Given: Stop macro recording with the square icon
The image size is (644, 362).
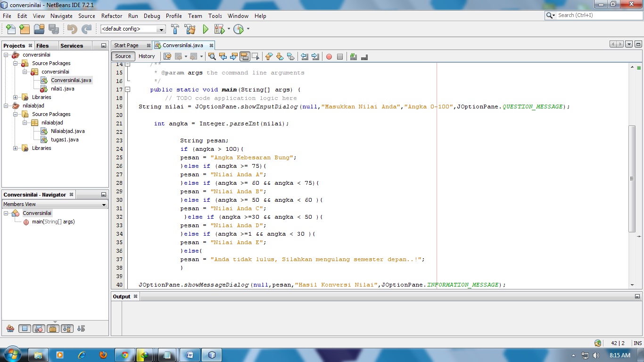Looking at the screenshot, I should [340, 57].
